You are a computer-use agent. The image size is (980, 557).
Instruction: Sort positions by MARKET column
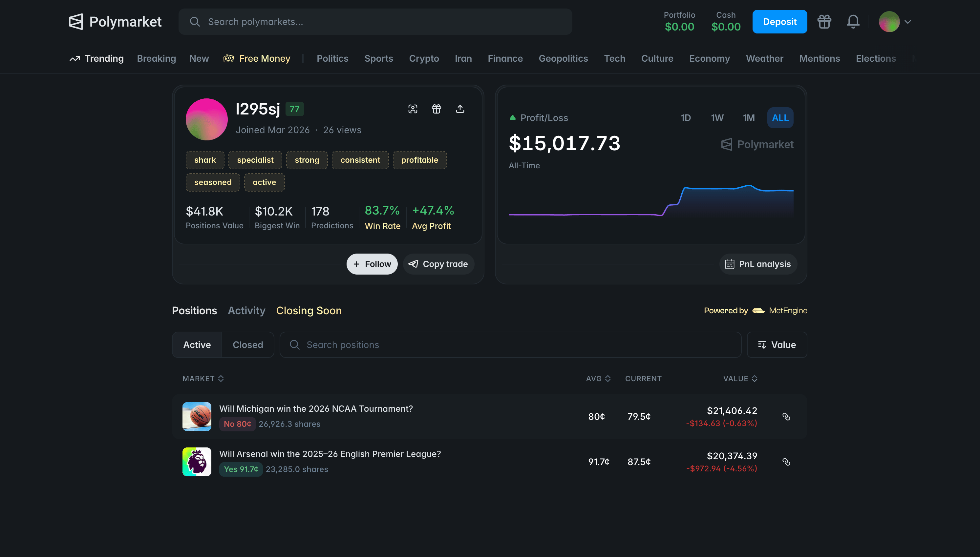203,379
